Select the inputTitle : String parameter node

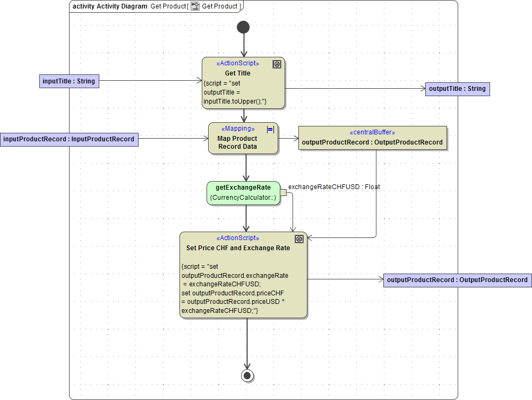69,81
